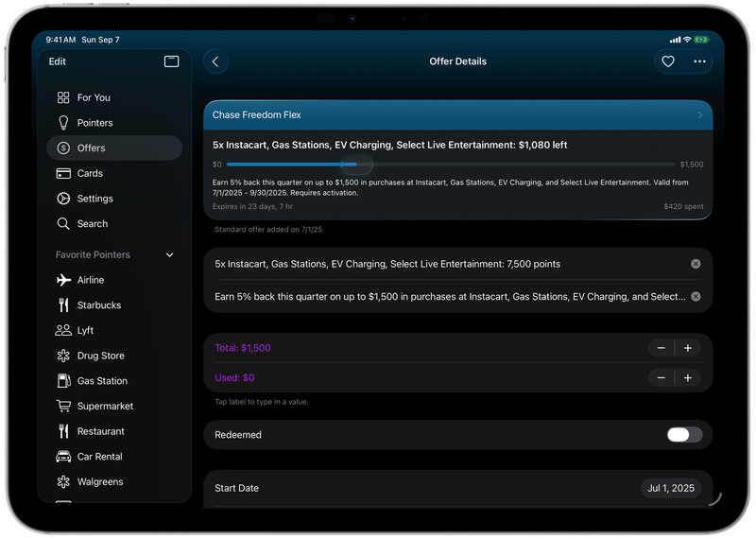Screen dimensions: 756x539
Task: Click the Offers dollar icon
Action: [63, 148]
